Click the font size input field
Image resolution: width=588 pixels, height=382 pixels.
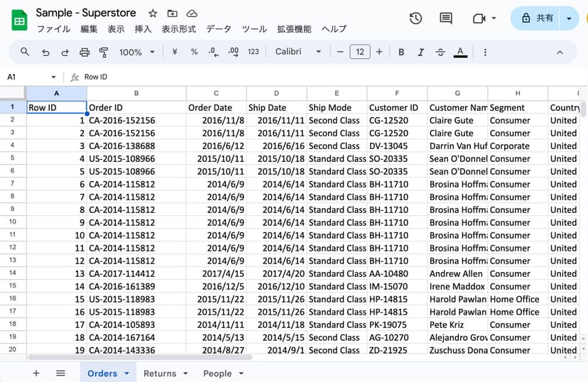coord(360,52)
